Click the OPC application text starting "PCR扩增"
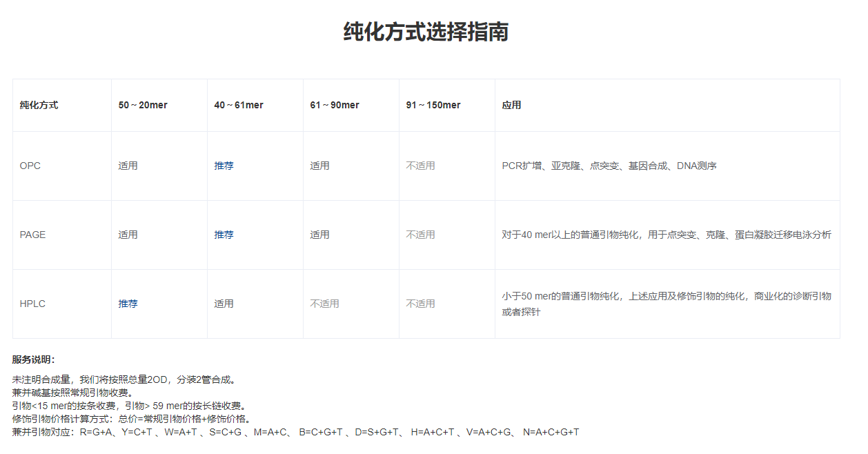 click(x=609, y=166)
